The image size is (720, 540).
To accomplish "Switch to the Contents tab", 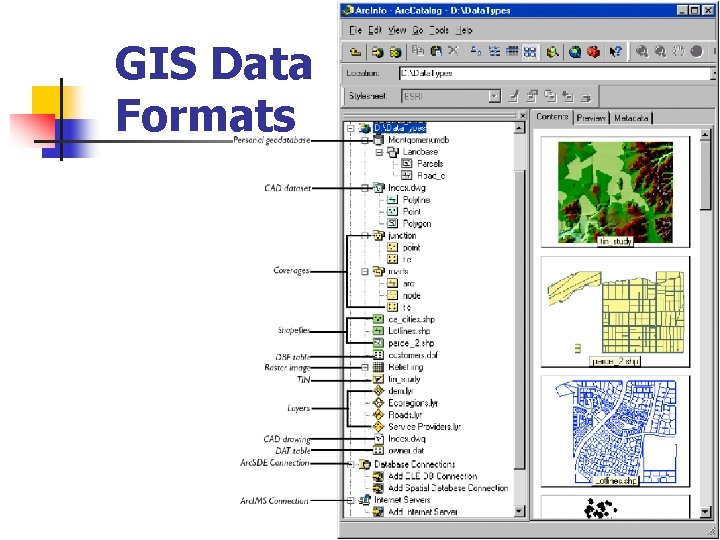I will [x=552, y=117].
